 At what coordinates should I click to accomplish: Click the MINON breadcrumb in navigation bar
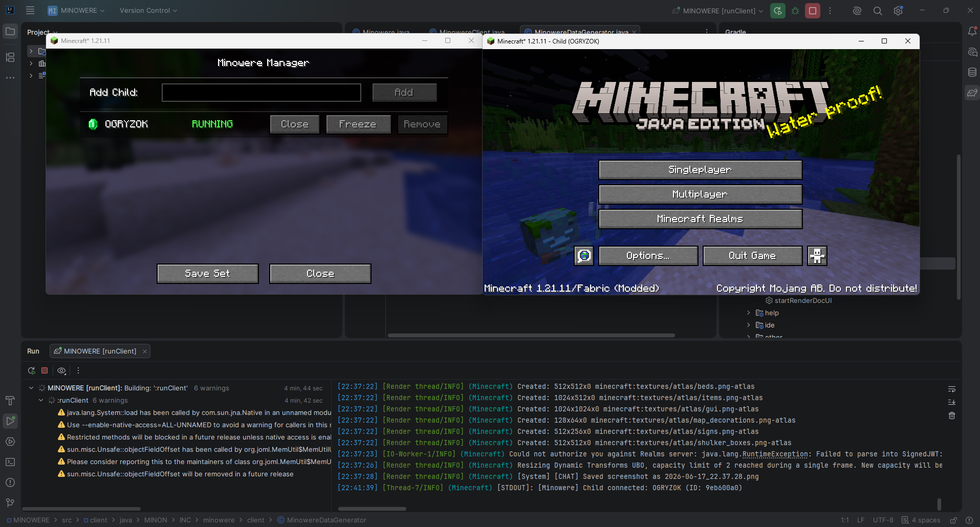tap(156, 520)
